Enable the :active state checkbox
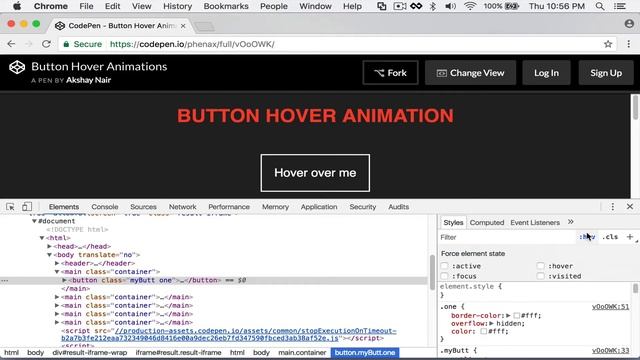The image size is (640, 360). click(444, 266)
